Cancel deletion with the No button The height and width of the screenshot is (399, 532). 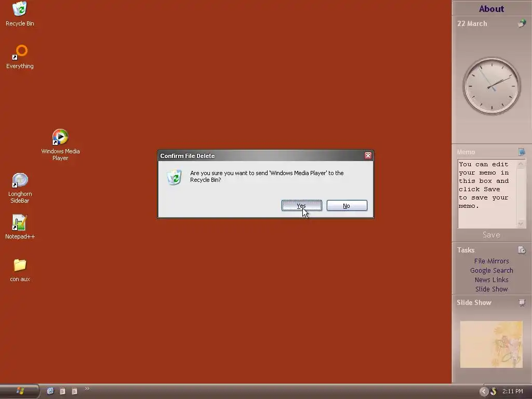pyautogui.click(x=347, y=206)
